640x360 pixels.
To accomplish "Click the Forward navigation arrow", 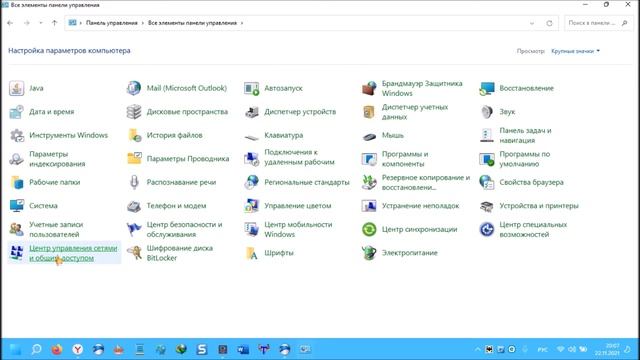I will click(x=27, y=23).
